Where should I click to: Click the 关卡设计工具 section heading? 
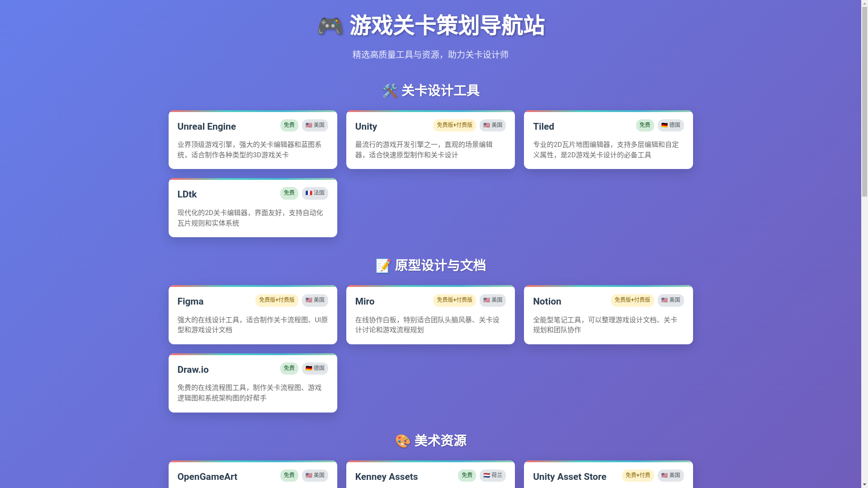click(x=440, y=91)
